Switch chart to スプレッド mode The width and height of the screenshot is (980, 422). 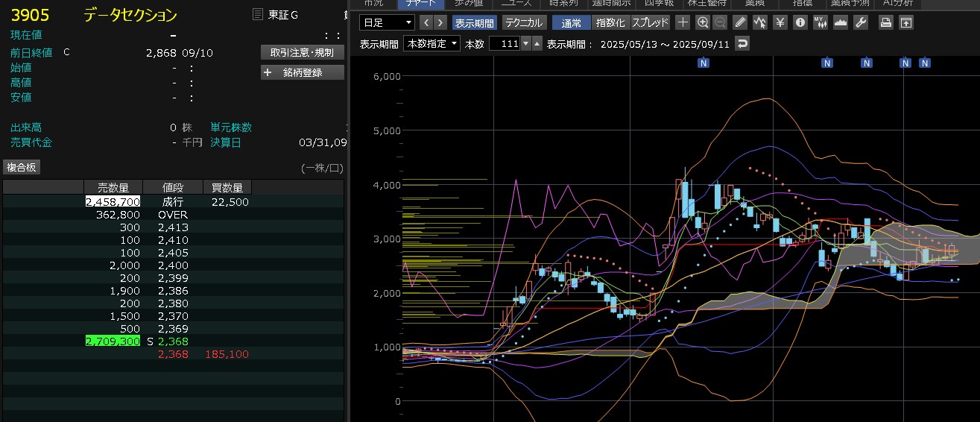[651, 22]
